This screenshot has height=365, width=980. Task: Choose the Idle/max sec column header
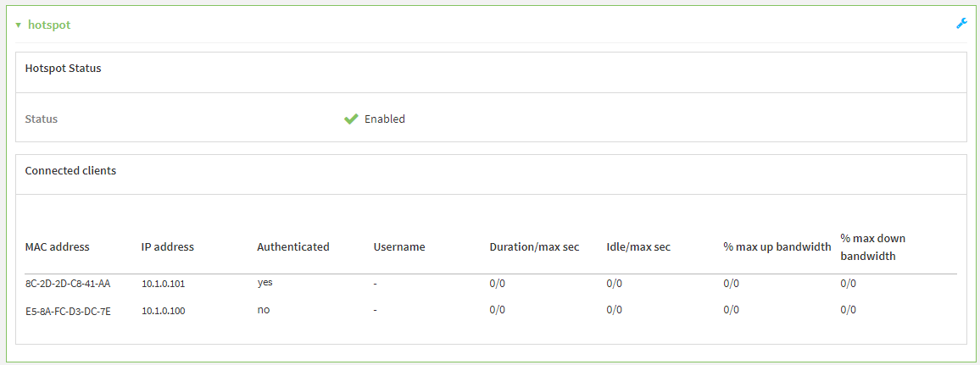[x=638, y=247]
